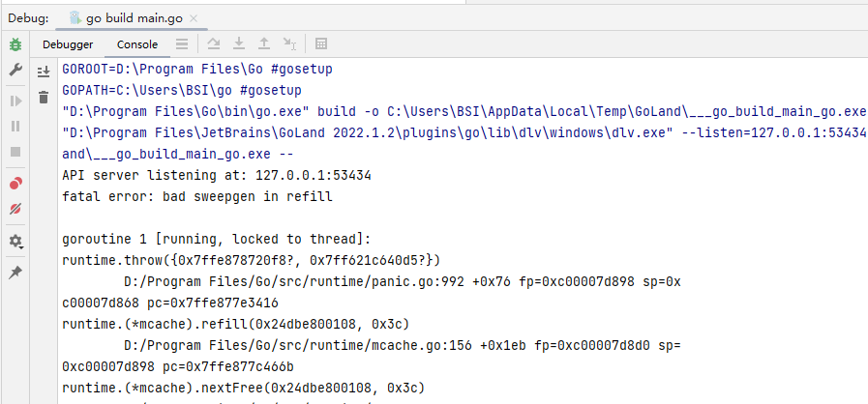
Task: Pause the running program
Action: pyautogui.click(x=15, y=126)
